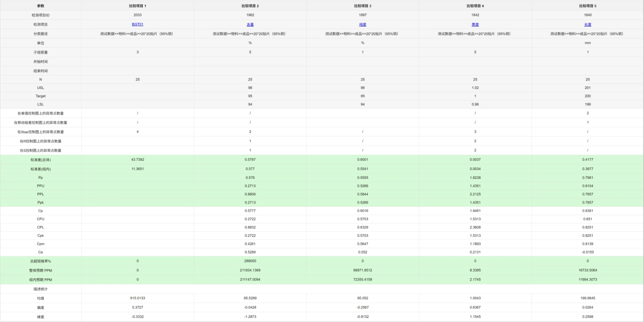Click the 参数 header cell

click(40, 6)
